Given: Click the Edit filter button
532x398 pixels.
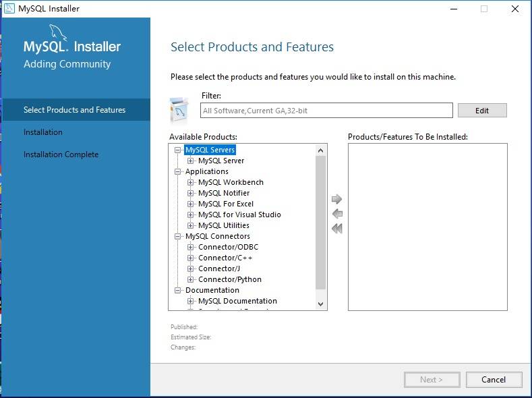Looking at the screenshot, I should (x=482, y=111).
